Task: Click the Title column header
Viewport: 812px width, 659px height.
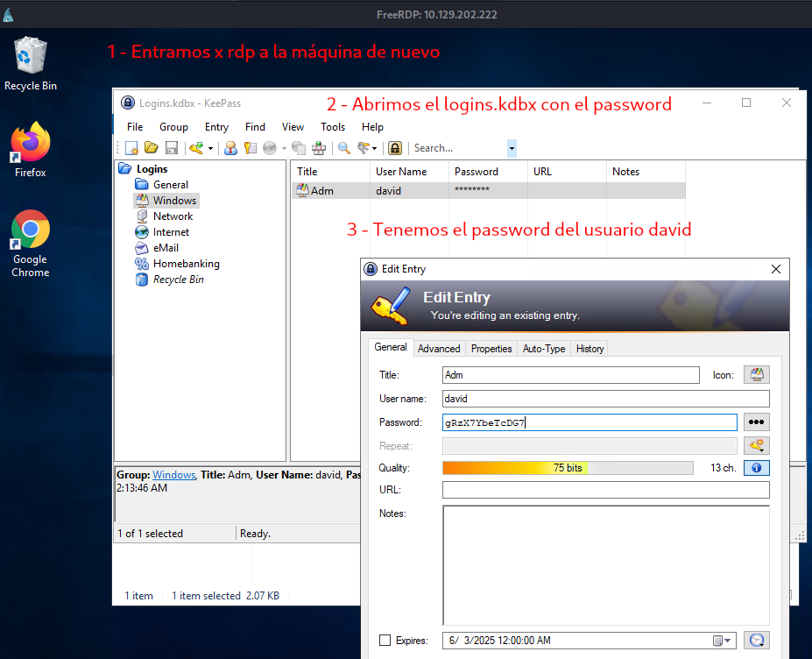Action: (x=330, y=172)
